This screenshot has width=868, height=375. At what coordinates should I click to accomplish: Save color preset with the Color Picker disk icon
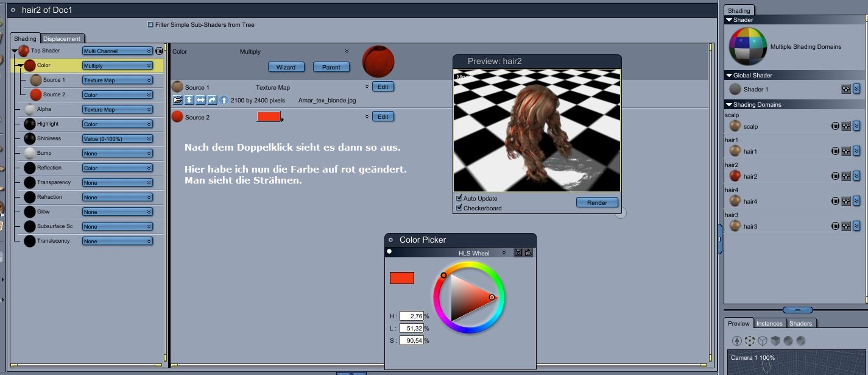[x=518, y=252]
